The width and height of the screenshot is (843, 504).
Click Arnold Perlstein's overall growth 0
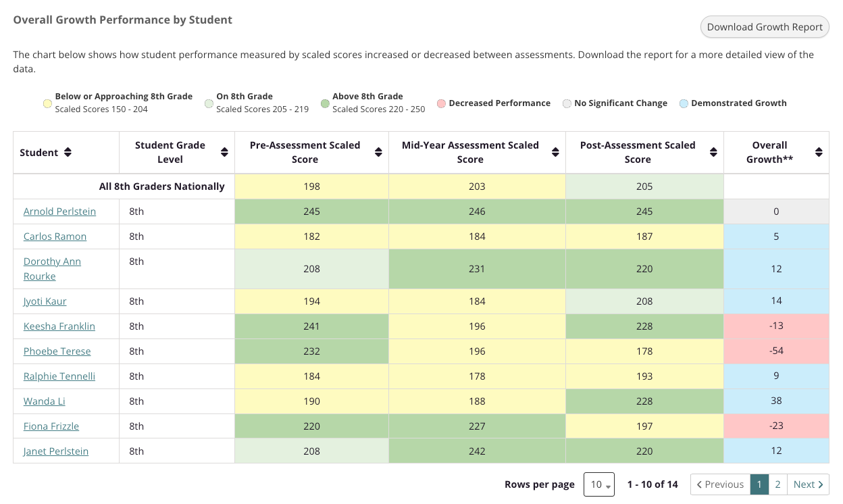pos(776,211)
